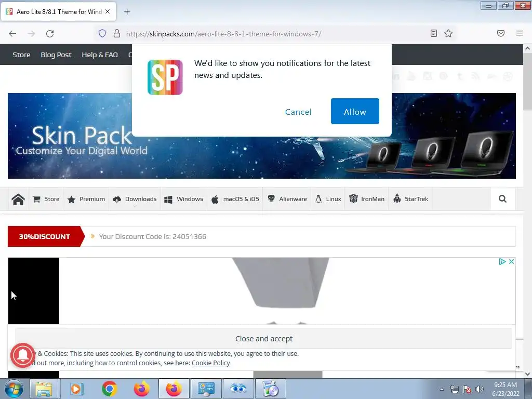
Task: Open macOS & iOS category
Action: 235,199
